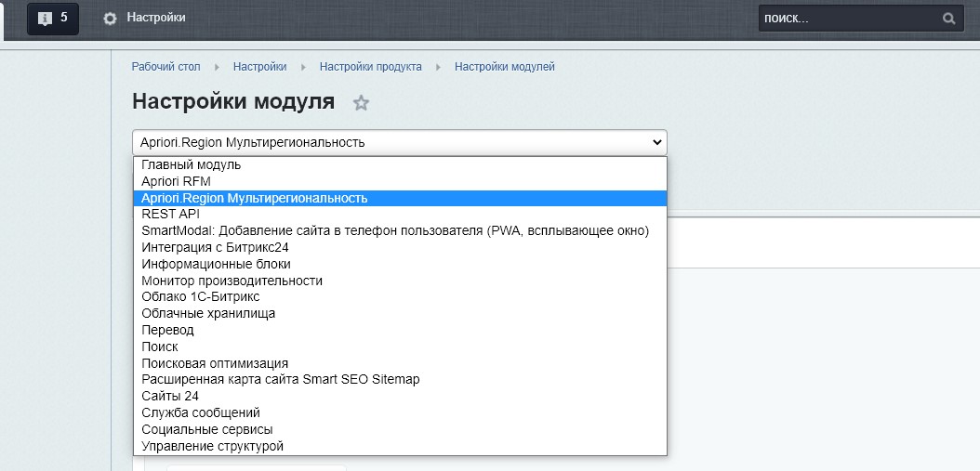Open Настройки модулей breadcrumb link

pyautogui.click(x=504, y=67)
